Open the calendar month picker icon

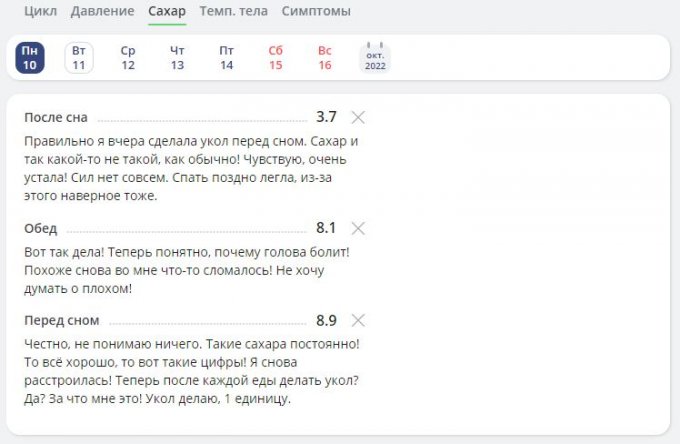[375, 57]
